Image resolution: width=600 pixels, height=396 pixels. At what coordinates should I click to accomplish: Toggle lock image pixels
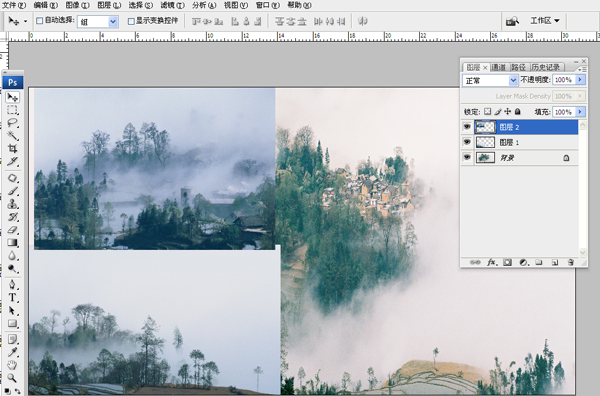tap(497, 111)
